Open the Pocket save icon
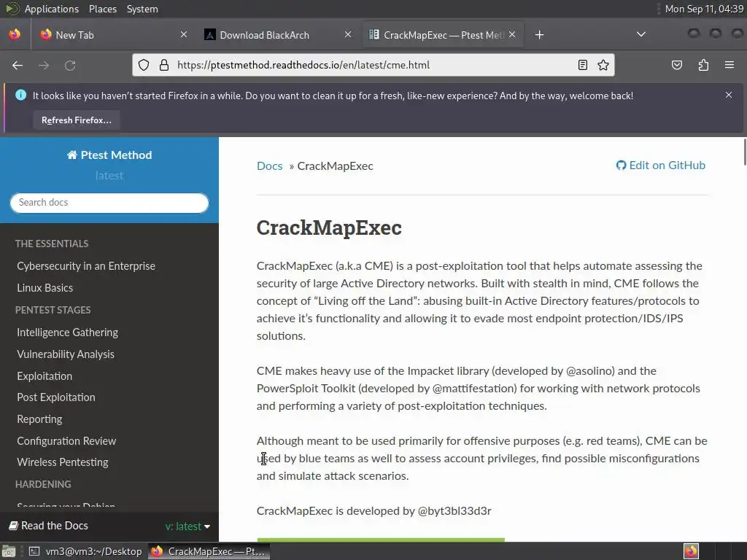This screenshot has width=747, height=560. (677, 65)
